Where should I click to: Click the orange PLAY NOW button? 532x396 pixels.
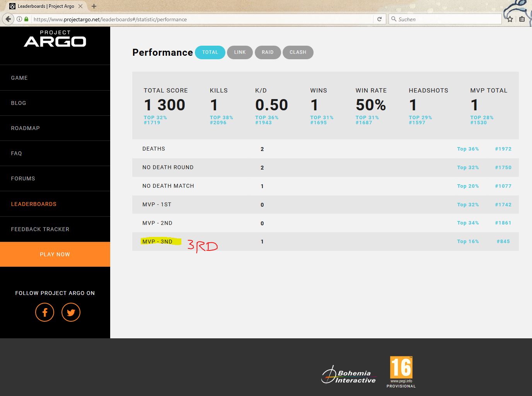tap(55, 254)
